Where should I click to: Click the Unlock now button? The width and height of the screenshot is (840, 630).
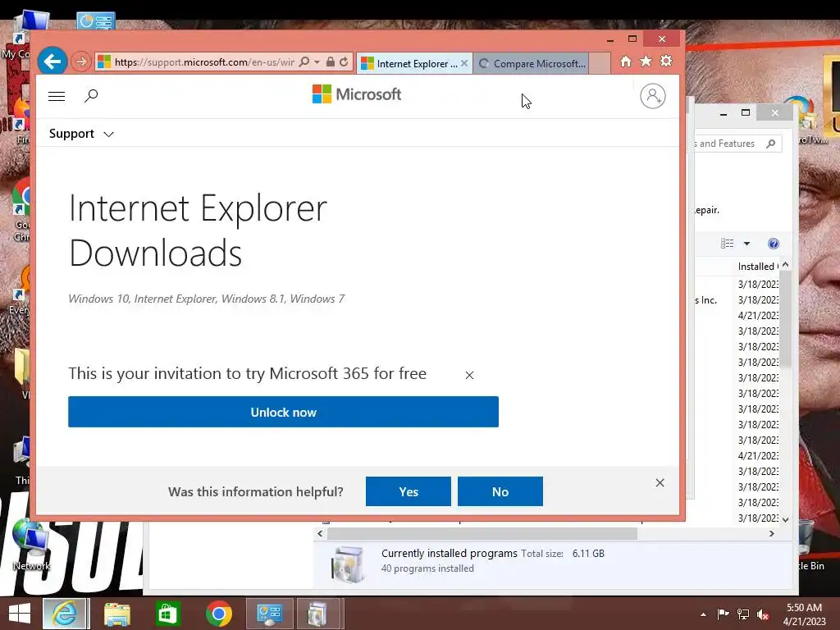(x=283, y=412)
